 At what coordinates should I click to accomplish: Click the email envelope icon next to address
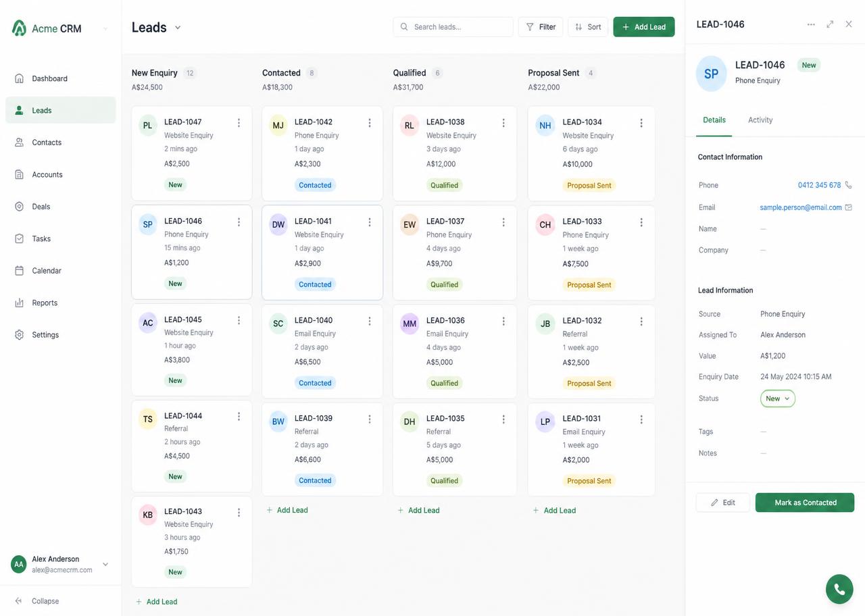pos(849,207)
